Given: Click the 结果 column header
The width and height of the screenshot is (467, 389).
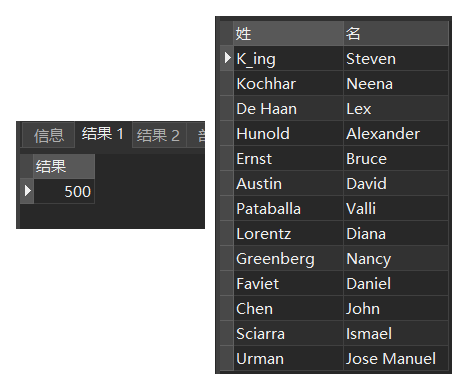Looking at the screenshot, I should (64, 166).
